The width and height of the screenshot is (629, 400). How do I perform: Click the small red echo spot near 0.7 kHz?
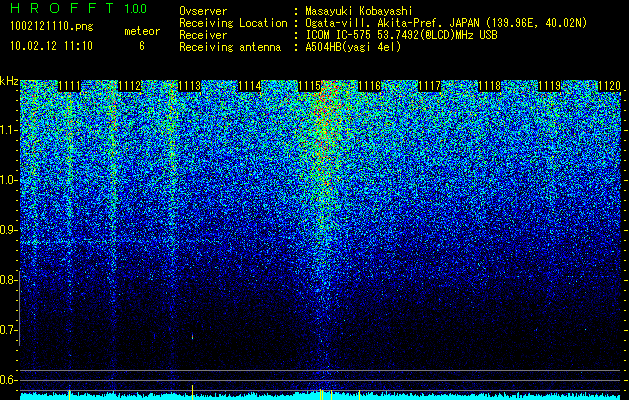click(193, 337)
